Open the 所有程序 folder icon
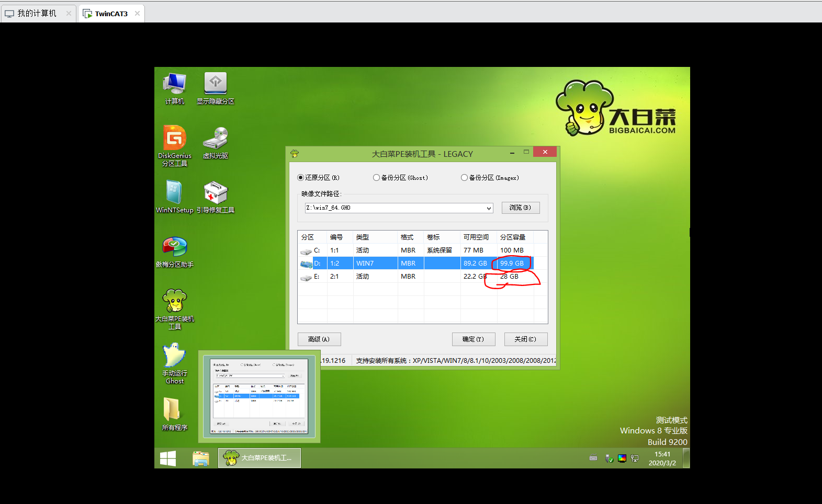 point(175,414)
